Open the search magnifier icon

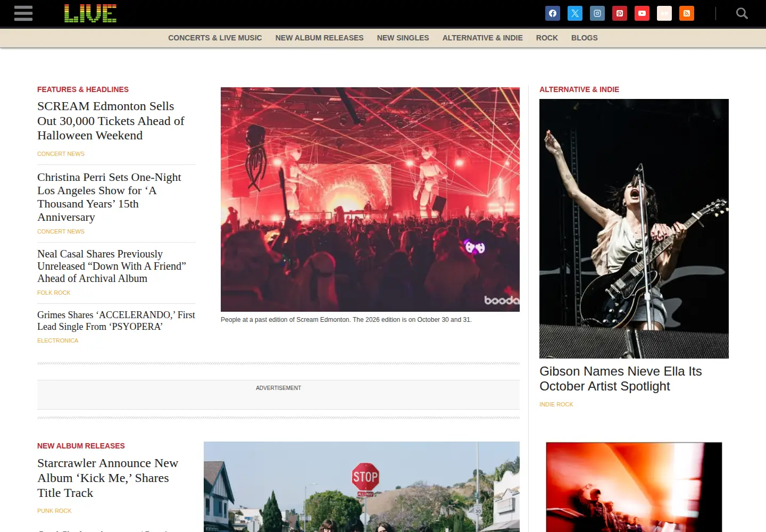pos(742,13)
